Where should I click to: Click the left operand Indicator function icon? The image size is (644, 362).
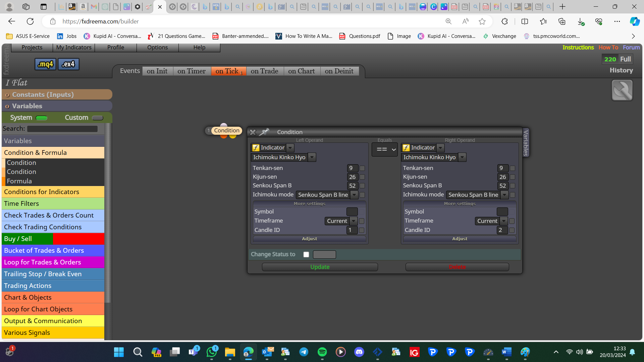point(256,148)
